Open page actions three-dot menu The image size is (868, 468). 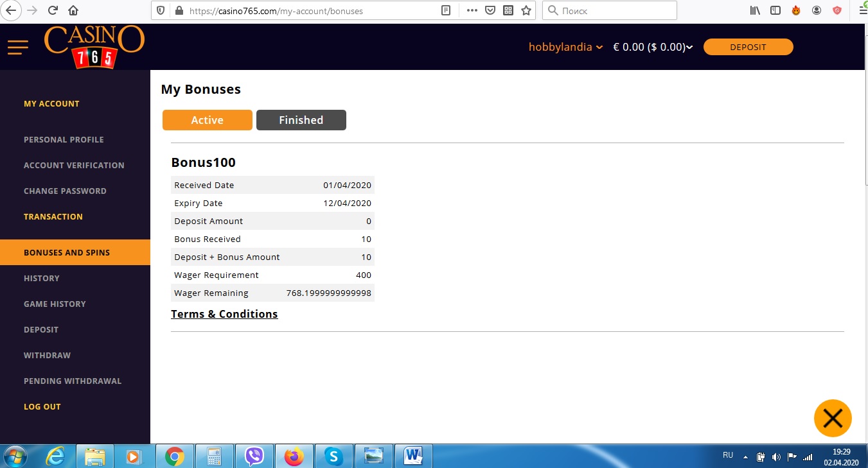(472, 10)
